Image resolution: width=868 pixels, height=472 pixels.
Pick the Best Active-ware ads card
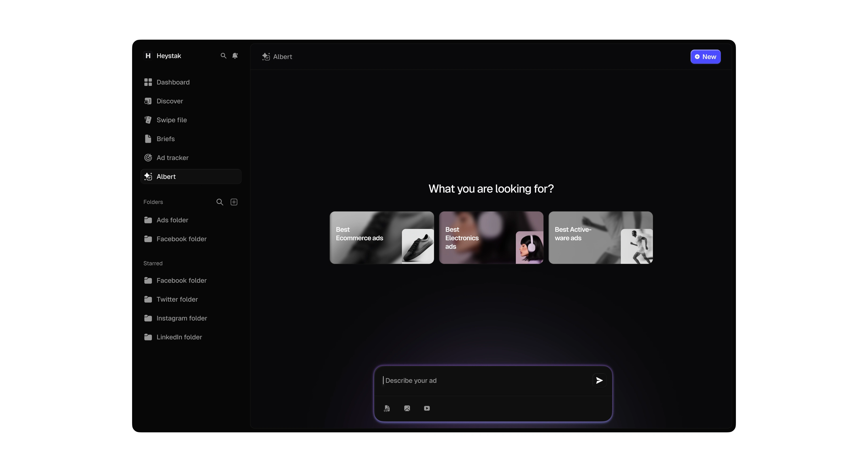pos(601,238)
